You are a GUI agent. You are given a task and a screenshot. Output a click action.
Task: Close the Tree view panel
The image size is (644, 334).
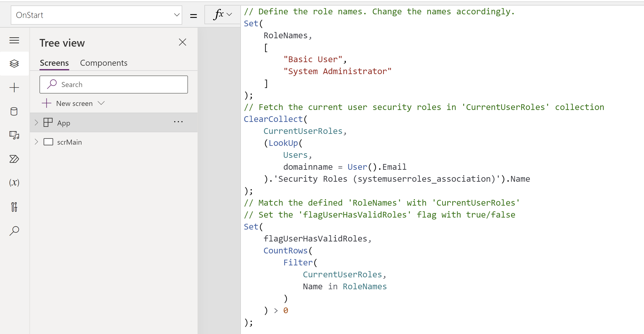click(x=182, y=42)
